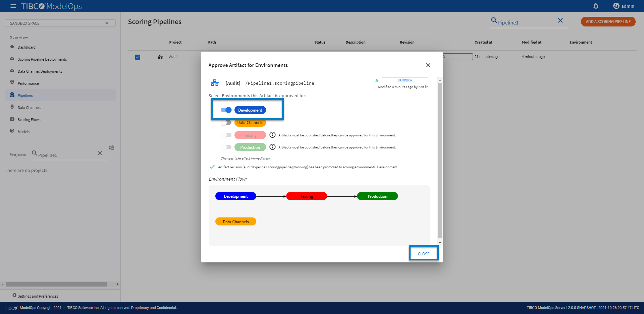Clear the top Pipeline1 search field

[x=560, y=20]
